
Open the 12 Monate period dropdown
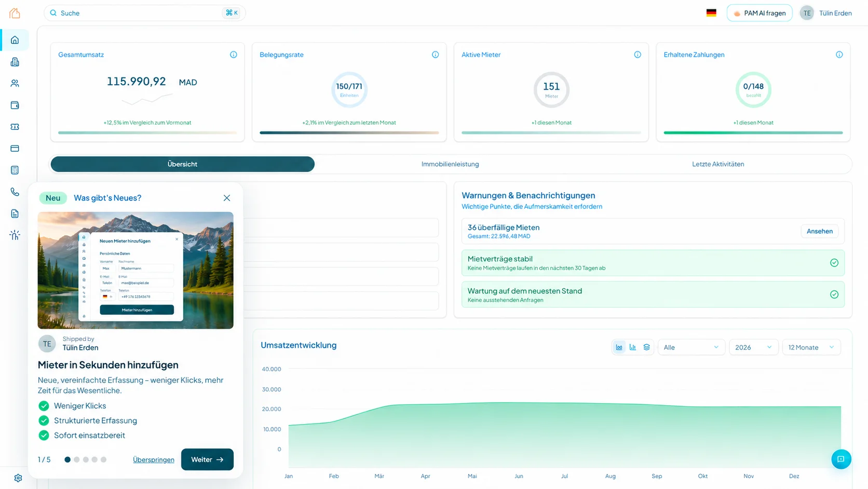(x=811, y=347)
